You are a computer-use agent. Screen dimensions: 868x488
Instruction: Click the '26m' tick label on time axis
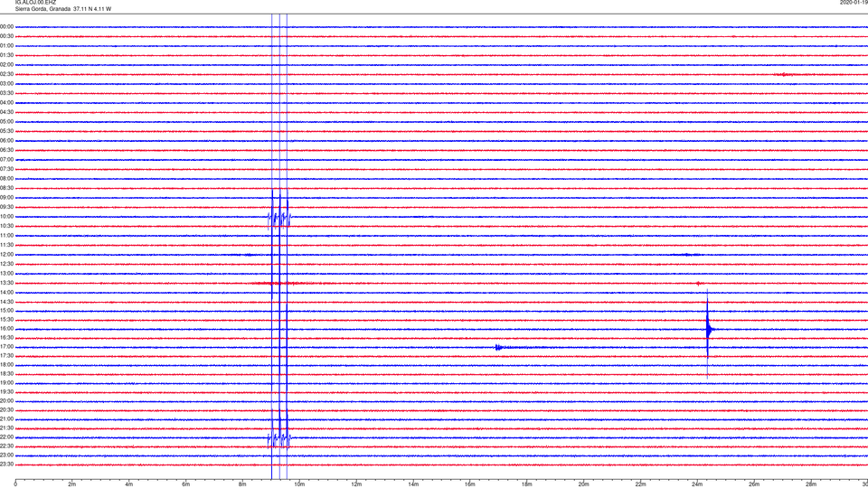coord(754,484)
